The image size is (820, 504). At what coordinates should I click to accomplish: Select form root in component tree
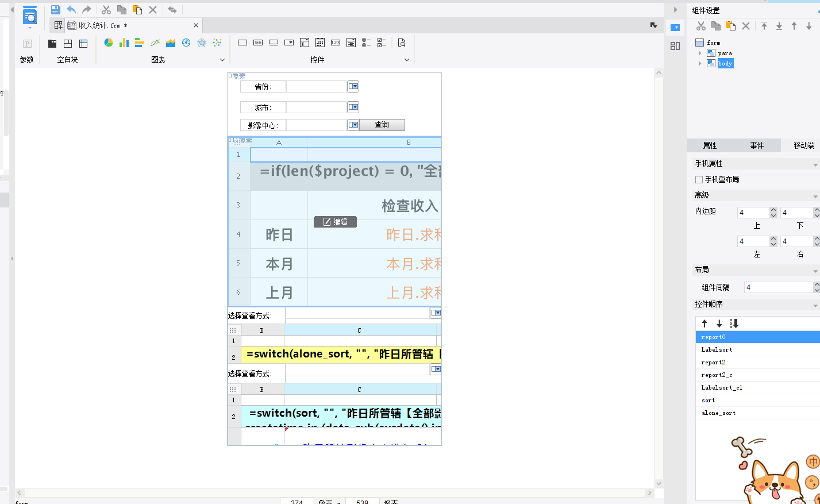[x=713, y=43]
